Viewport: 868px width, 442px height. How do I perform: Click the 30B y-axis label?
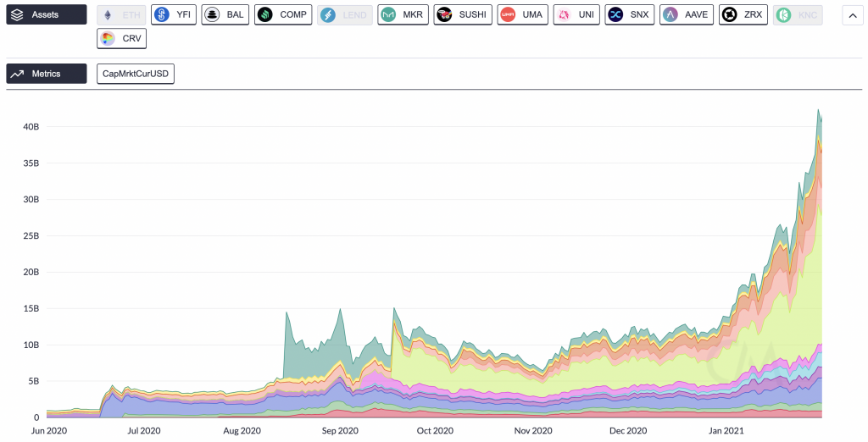pos(31,199)
